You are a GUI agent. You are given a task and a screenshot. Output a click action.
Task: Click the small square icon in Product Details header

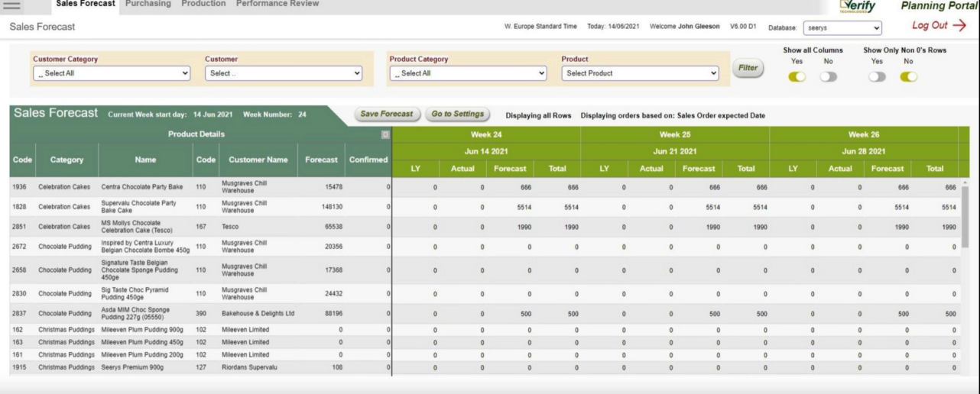point(385,134)
